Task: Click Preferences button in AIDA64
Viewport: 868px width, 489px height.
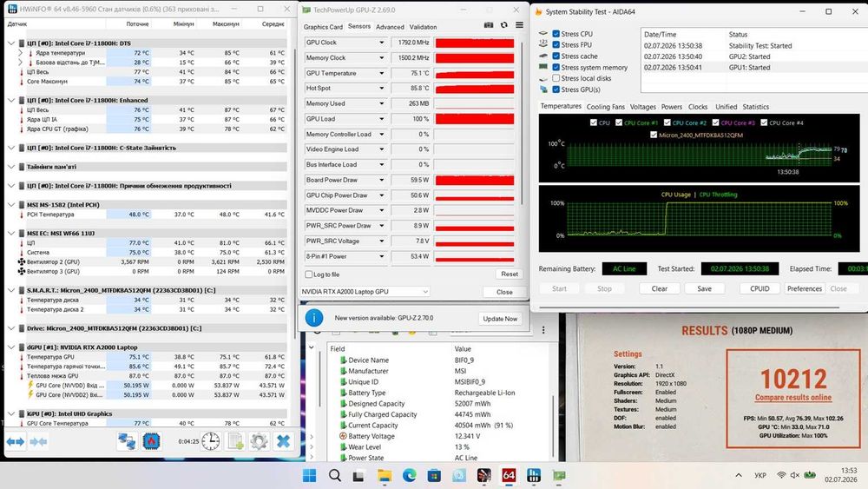Action: click(x=805, y=288)
